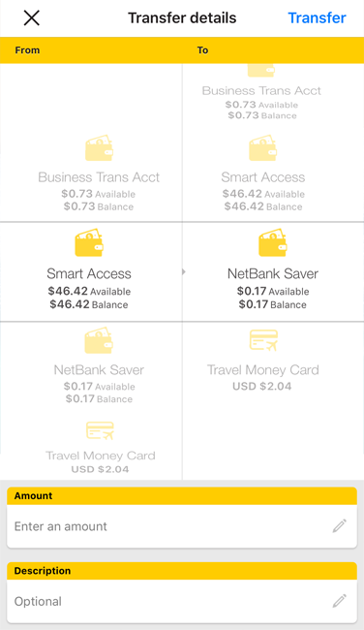Viewport: 364px width, 630px height.
Task: Click the pencil icon in Amount field
Action: pos(340,526)
